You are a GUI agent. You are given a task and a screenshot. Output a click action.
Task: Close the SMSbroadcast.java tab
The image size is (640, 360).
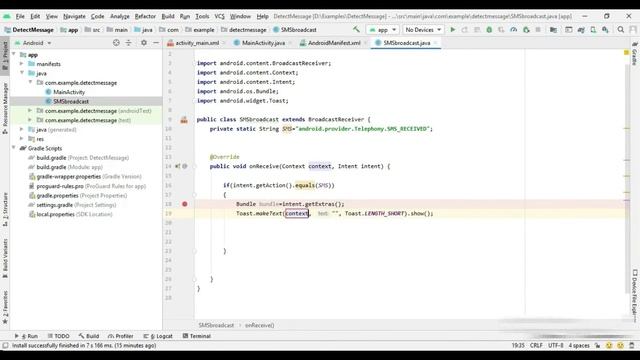click(x=436, y=43)
